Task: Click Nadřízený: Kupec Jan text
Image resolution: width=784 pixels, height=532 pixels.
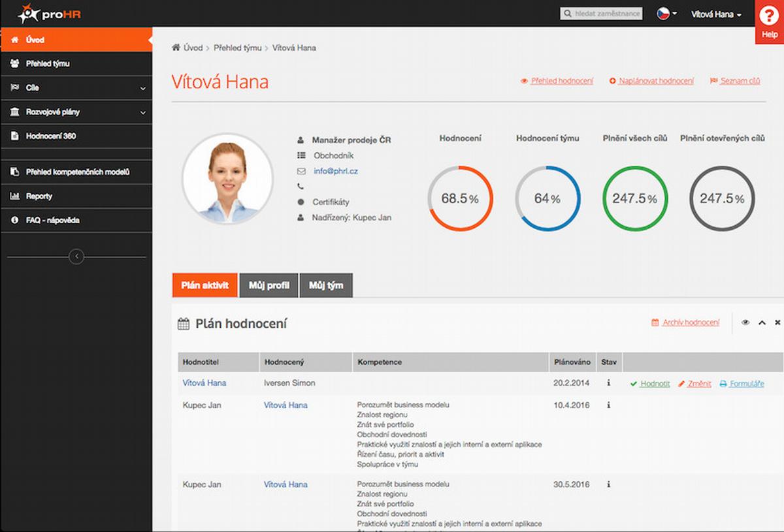Action: (x=351, y=217)
